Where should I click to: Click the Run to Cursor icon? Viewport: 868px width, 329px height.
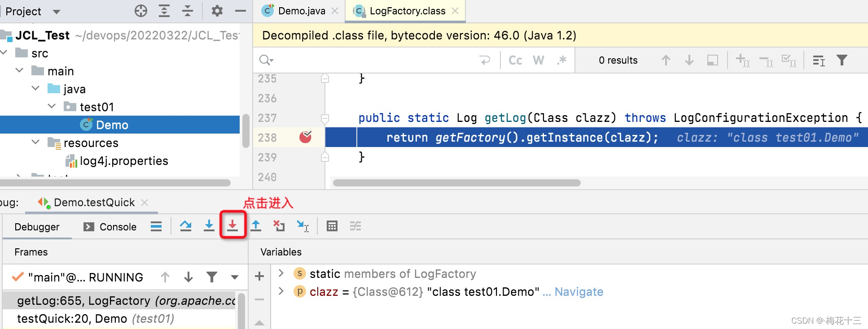tap(303, 226)
